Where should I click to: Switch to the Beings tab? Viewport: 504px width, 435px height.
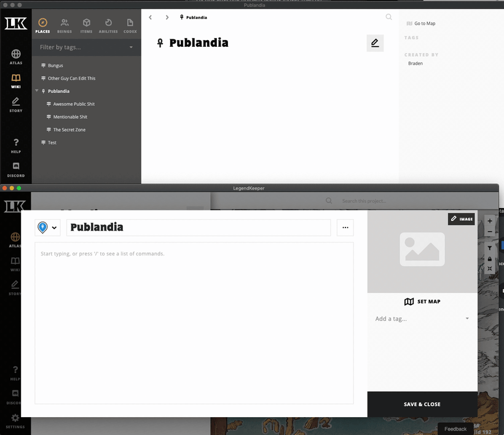coord(65,26)
